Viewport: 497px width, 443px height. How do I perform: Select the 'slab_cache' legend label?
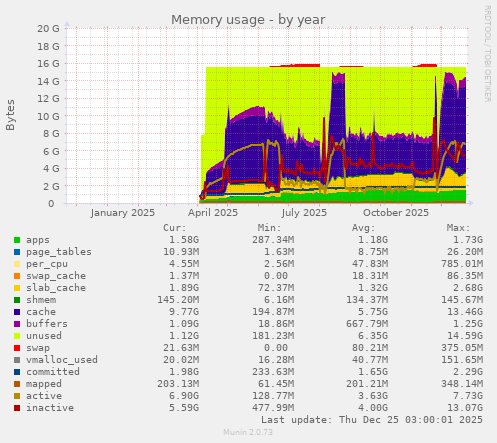click(x=56, y=288)
